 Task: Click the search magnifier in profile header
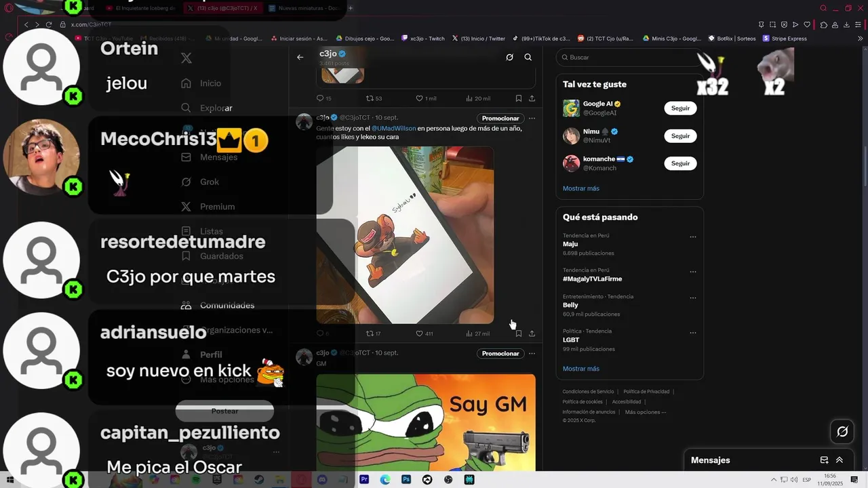pos(528,58)
